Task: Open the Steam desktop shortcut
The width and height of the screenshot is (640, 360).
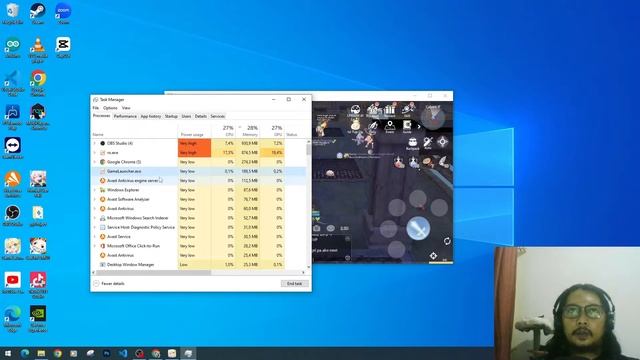Action: (38, 13)
